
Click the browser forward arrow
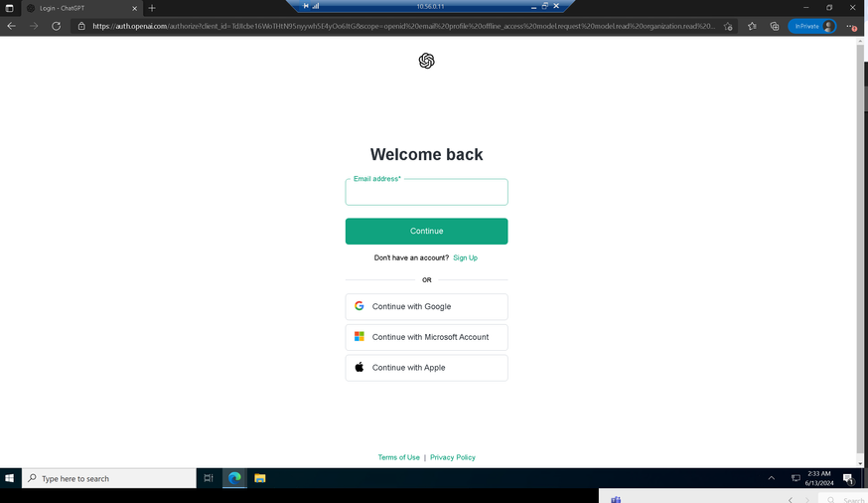[34, 26]
